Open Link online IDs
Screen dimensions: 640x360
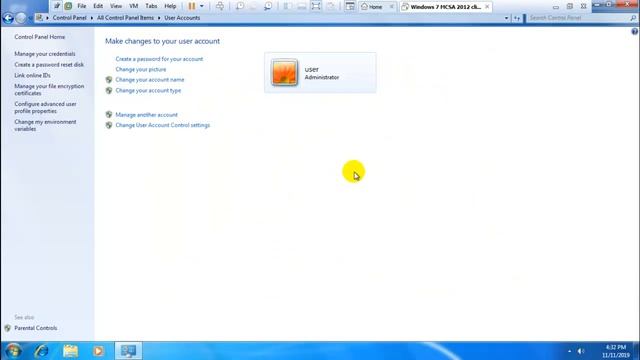pos(32,76)
